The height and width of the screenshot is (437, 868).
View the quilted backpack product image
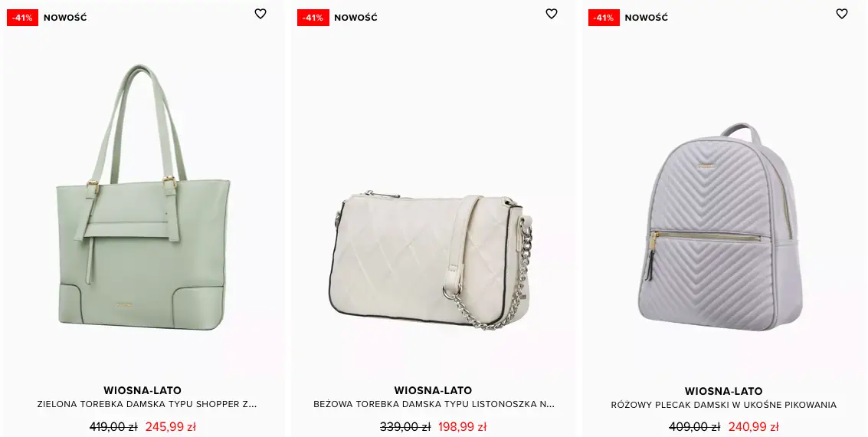[x=719, y=227]
